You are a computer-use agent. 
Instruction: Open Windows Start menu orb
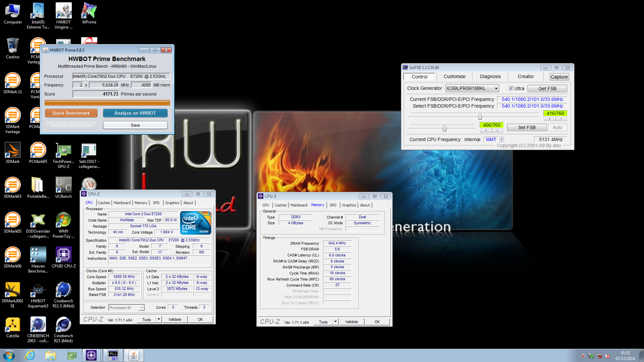(9, 355)
